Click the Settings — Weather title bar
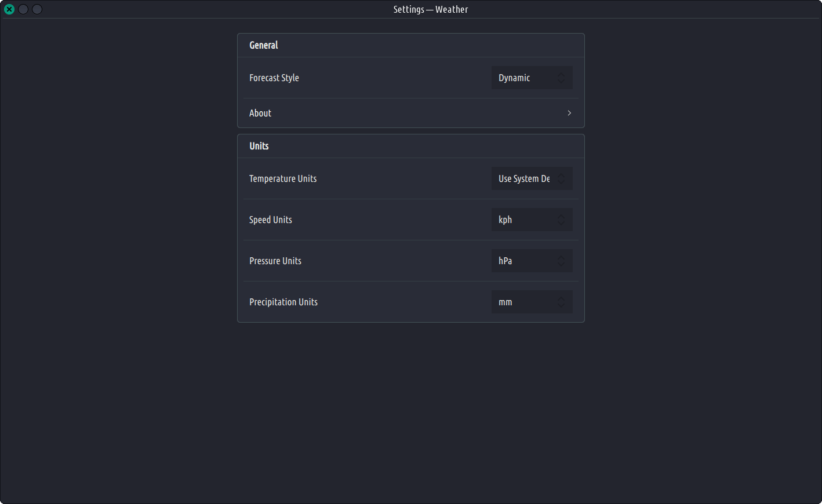 click(430, 9)
